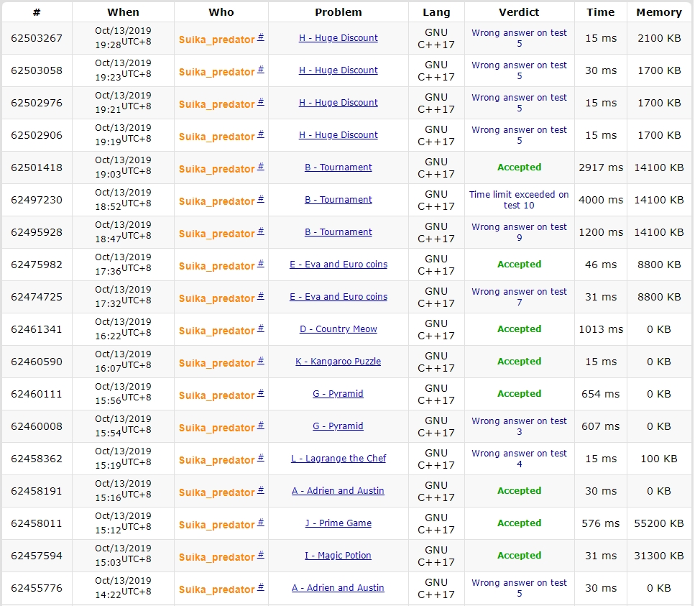The height and width of the screenshot is (606, 700).
Task: Click the # icon in submission 62461341 row
Action: (261, 328)
